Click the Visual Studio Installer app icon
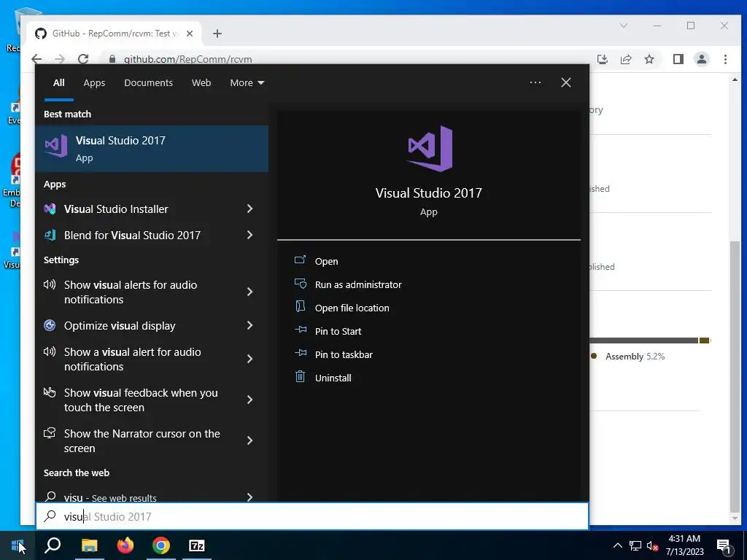This screenshot has width=747, height=560. point(50,209)
